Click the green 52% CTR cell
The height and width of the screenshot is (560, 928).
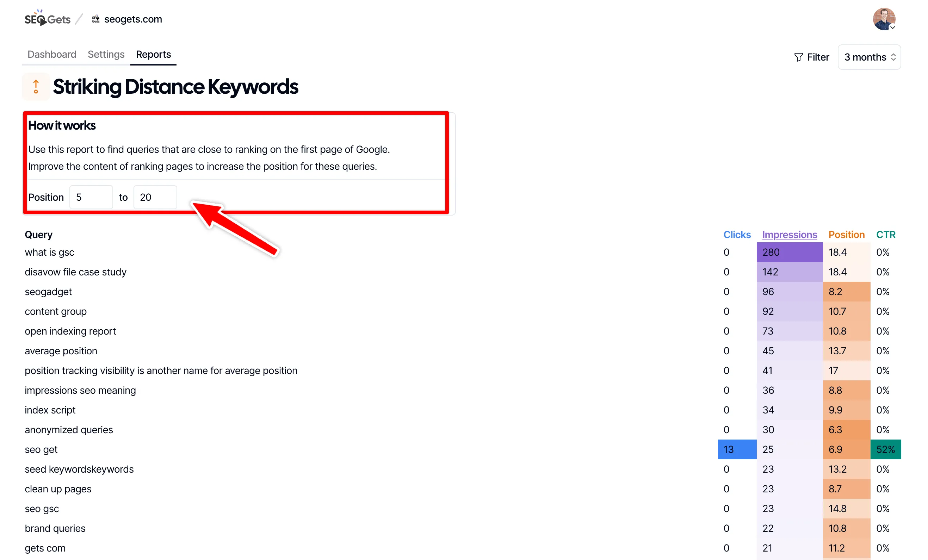885,449
